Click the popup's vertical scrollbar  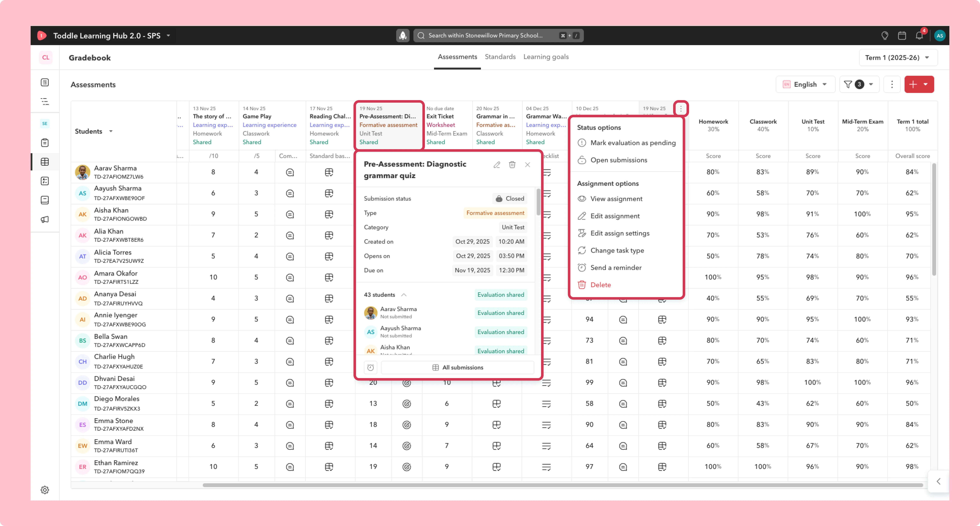538,202
